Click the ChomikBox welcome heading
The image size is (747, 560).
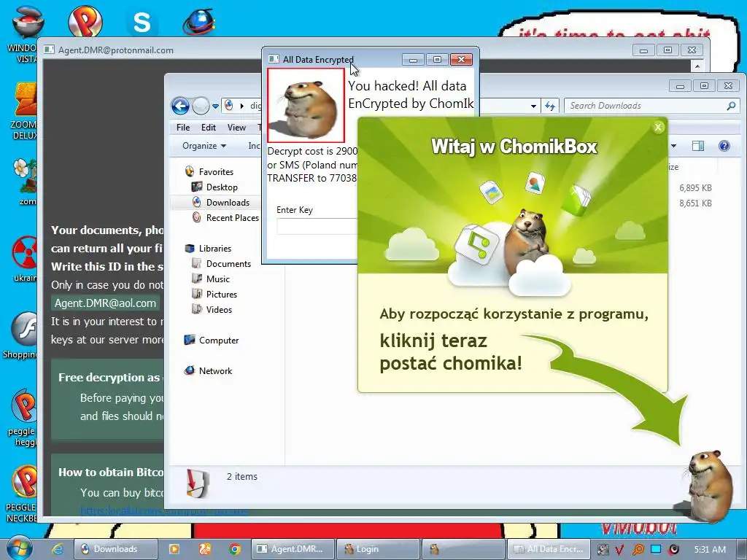point(514,146)
